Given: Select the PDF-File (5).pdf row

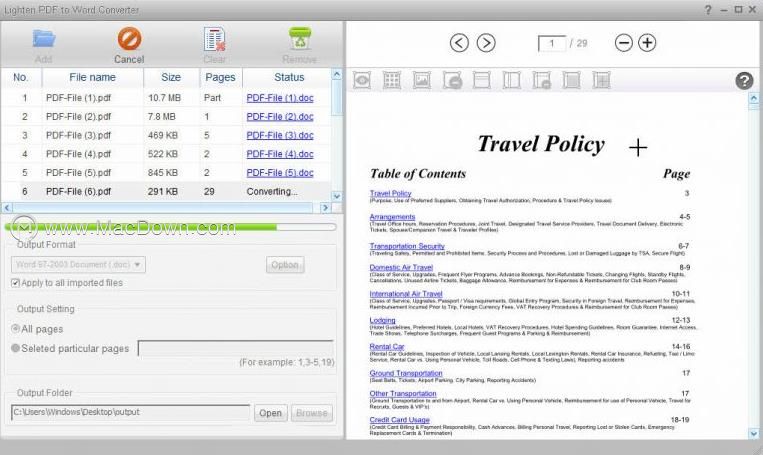Looking at the screenshot, I should (166, 173).
